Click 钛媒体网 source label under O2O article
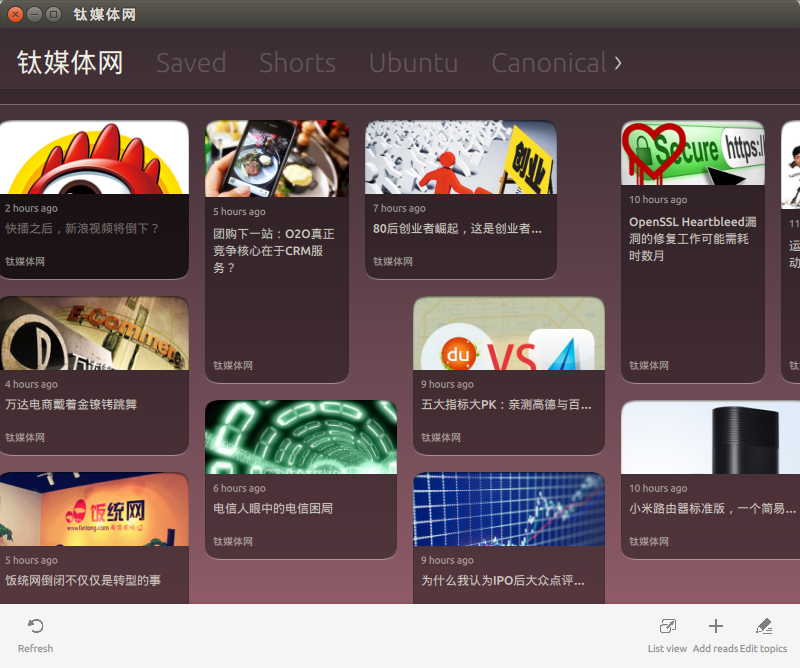 tap(233, 365)
